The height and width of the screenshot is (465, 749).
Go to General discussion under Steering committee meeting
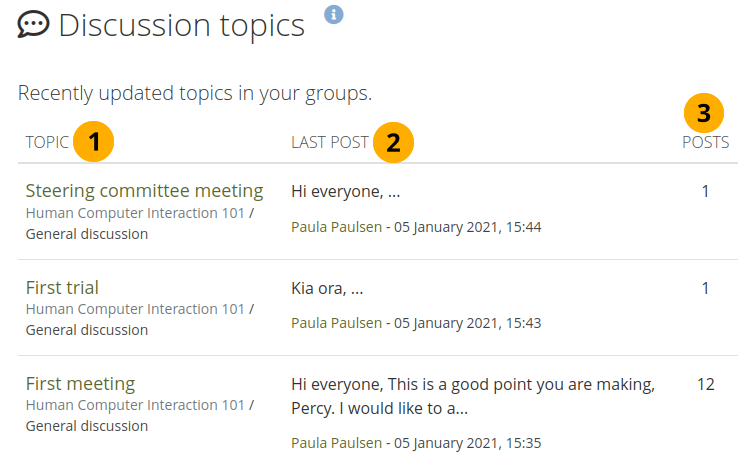87,234
